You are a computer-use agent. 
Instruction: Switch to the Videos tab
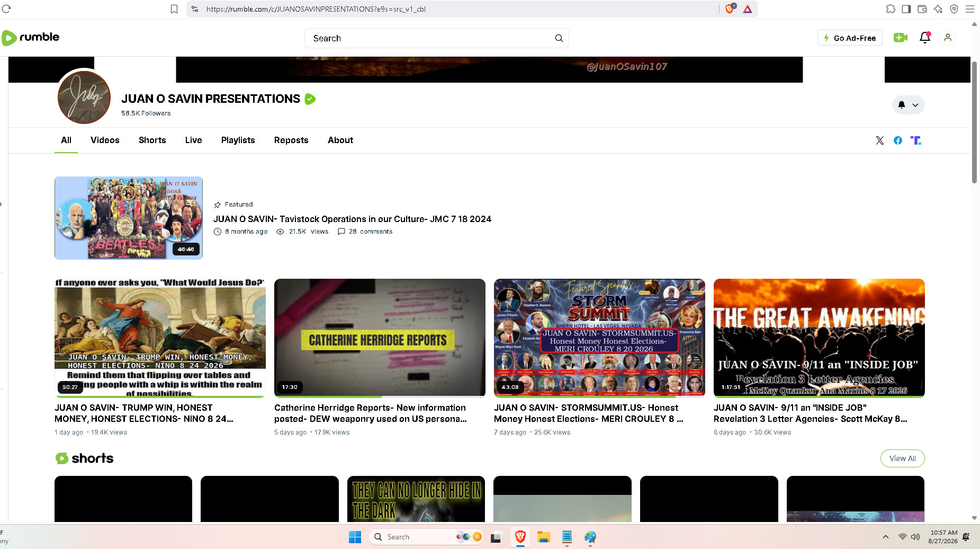click(x=105, y=140)
